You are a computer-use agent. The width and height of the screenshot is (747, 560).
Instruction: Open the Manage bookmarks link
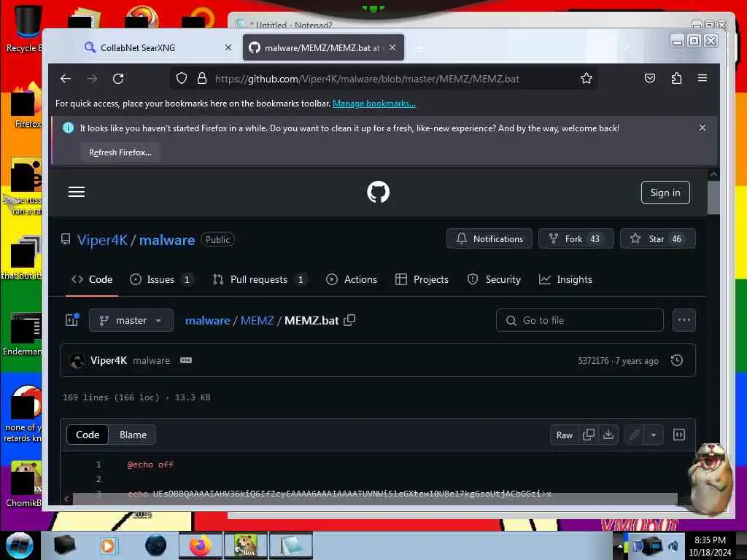(x=374, y=104)
